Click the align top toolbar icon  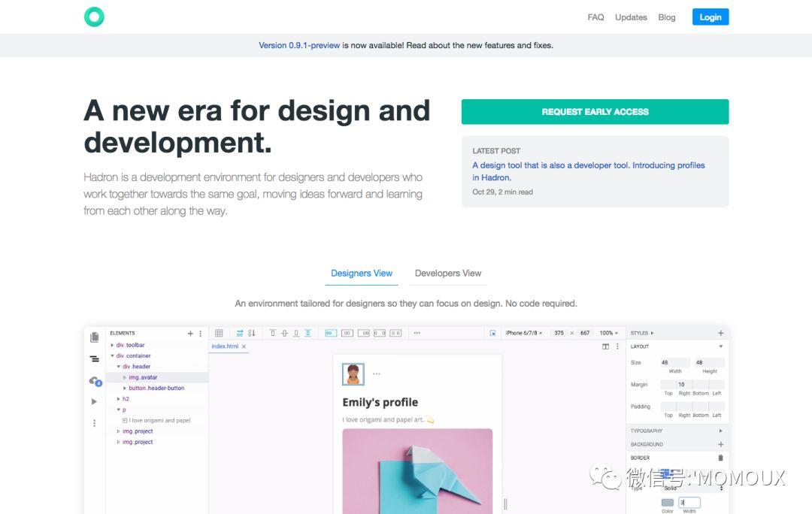click(x=273, y=333)
